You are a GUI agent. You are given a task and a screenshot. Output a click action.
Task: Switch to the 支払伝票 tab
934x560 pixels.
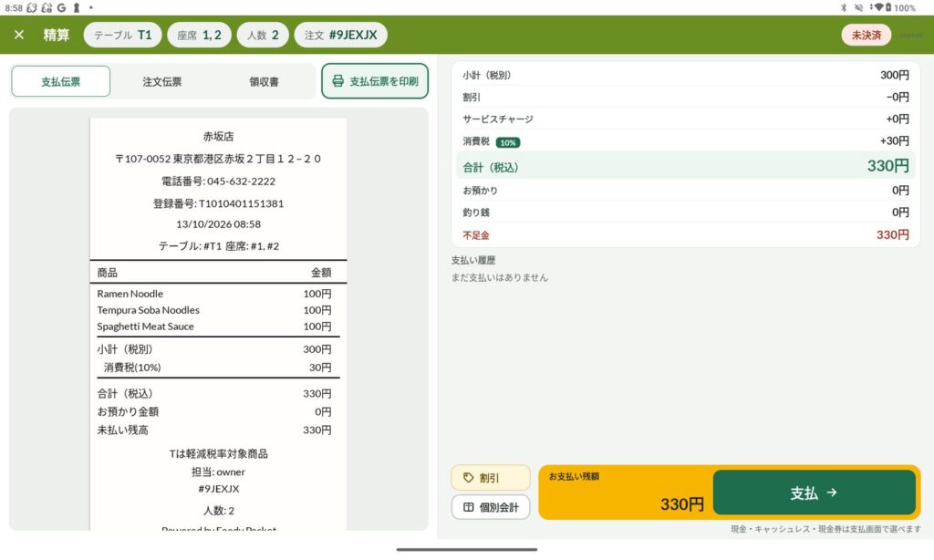click(61, 81)
